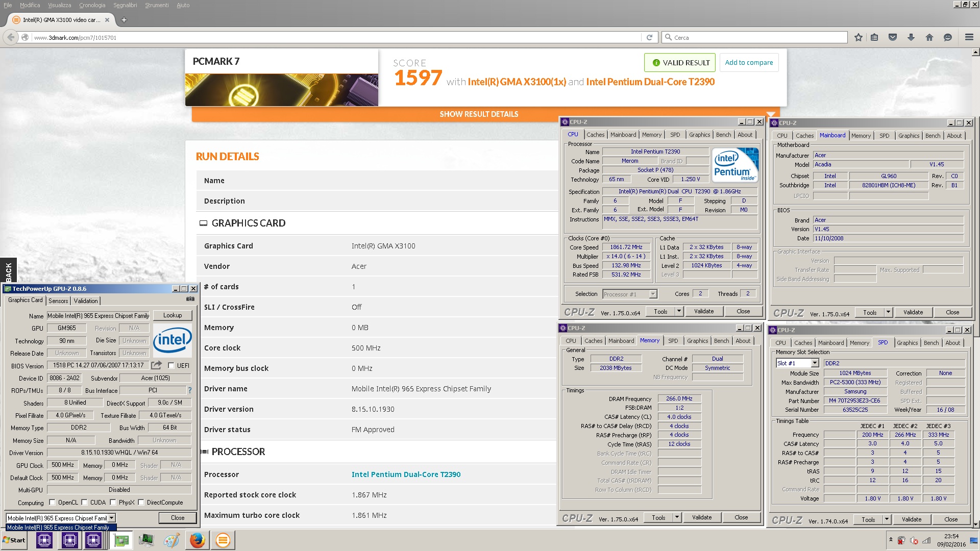Open the Processor #1 selection dropdown

pos(653,294)
